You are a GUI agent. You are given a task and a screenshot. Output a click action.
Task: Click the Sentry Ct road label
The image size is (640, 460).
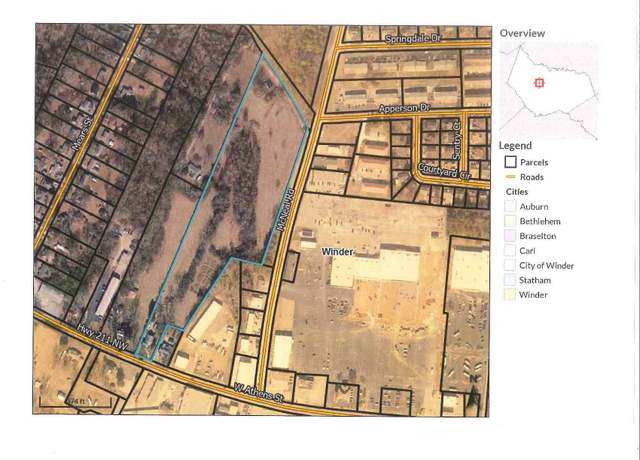tap(457, 139)
